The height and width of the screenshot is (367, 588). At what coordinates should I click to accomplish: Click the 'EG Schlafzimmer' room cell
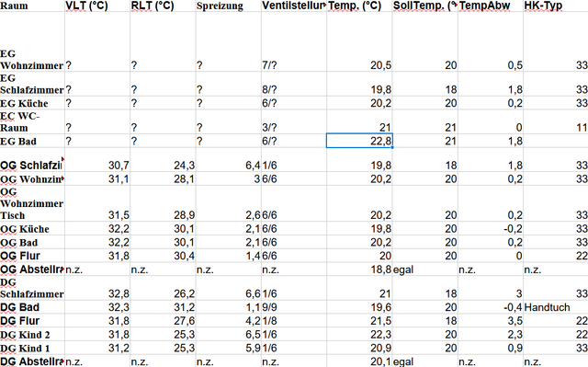coord(32,84)
